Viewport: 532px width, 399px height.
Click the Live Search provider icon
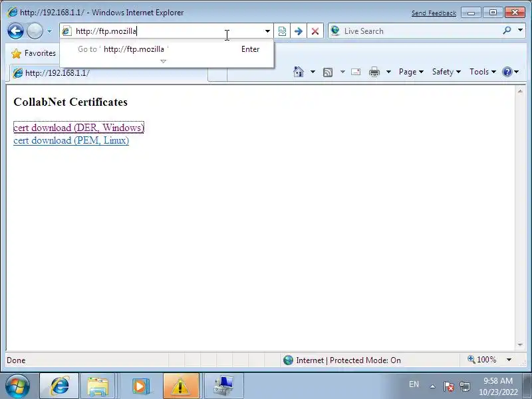coord(335,31)
